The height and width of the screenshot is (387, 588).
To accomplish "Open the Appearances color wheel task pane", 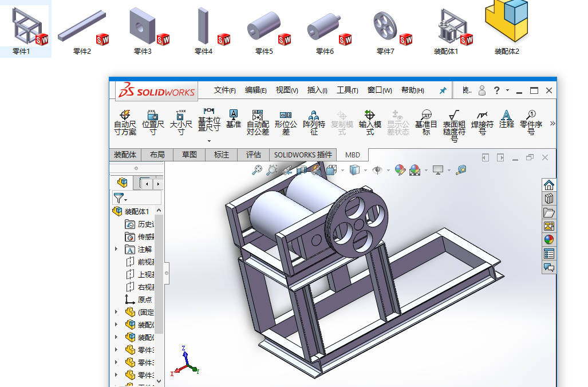I will point(549,240).
